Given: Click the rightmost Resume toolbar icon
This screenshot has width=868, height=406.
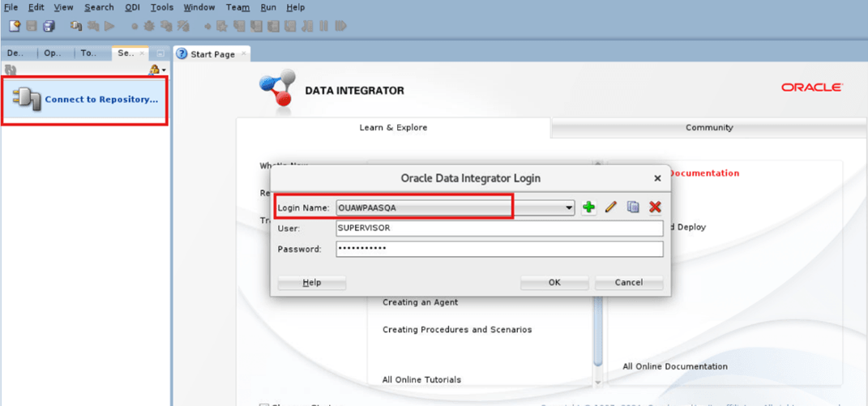Looking at the screenshot, I should [340, 25].
